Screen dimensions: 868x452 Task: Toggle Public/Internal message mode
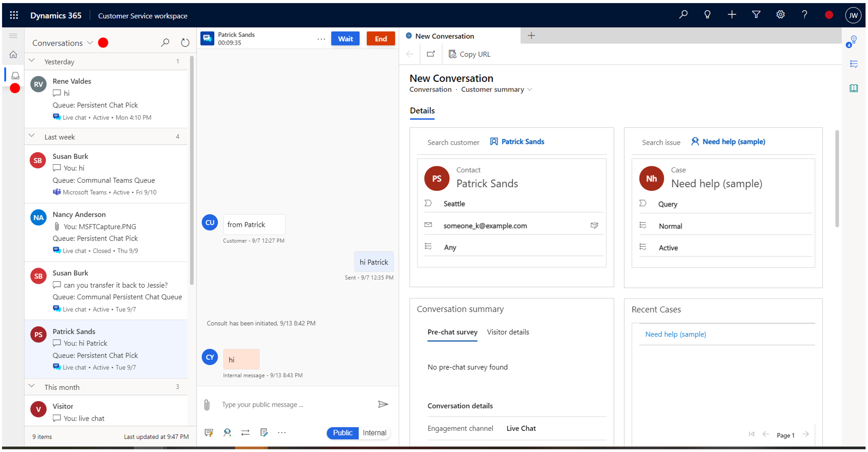(x=359, y=432)
